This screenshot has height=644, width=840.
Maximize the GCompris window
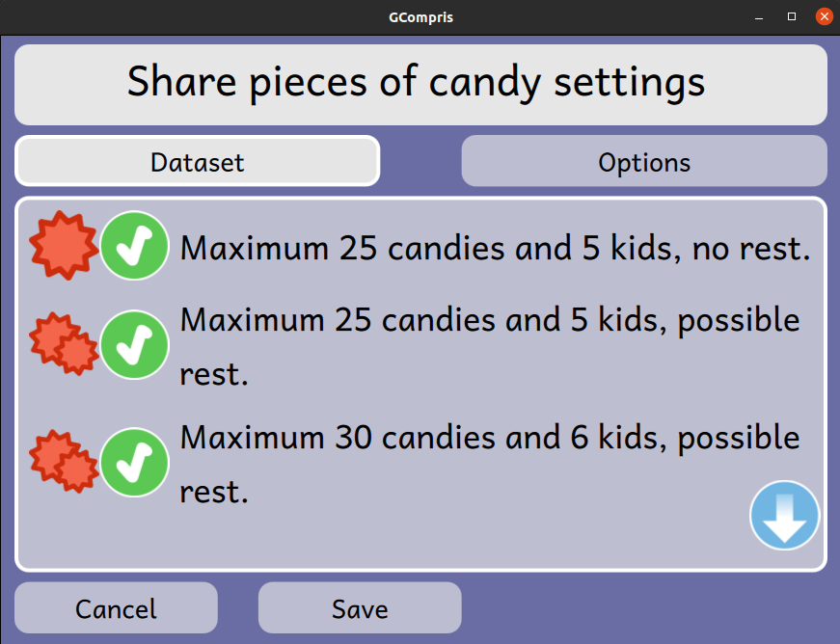tap(791, 16)
